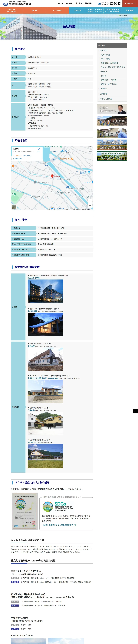
Task: Go to 許可・資格 sidebar link
Action: (x=105, y=59)
